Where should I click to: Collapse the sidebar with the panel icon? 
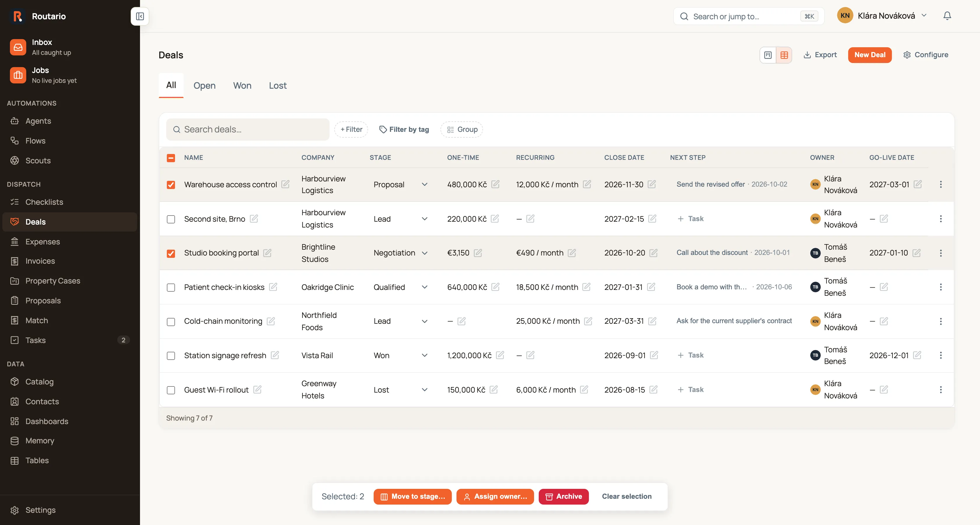(140, 16)
